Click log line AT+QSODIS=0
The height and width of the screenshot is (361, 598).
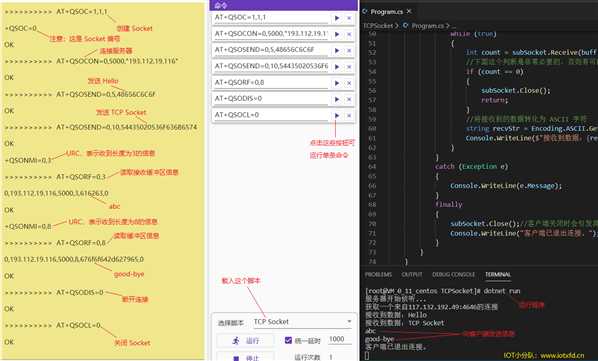click(80, 292)
